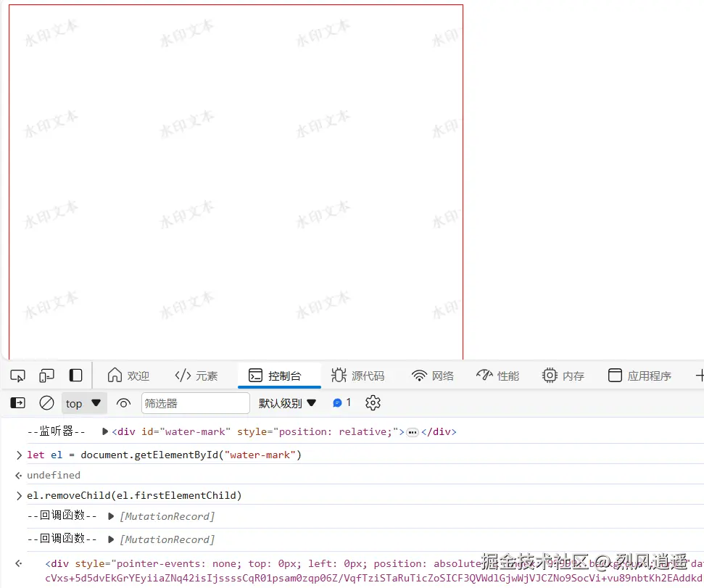
Task: Click the plus icon for more tools
Action: point(700,376)
